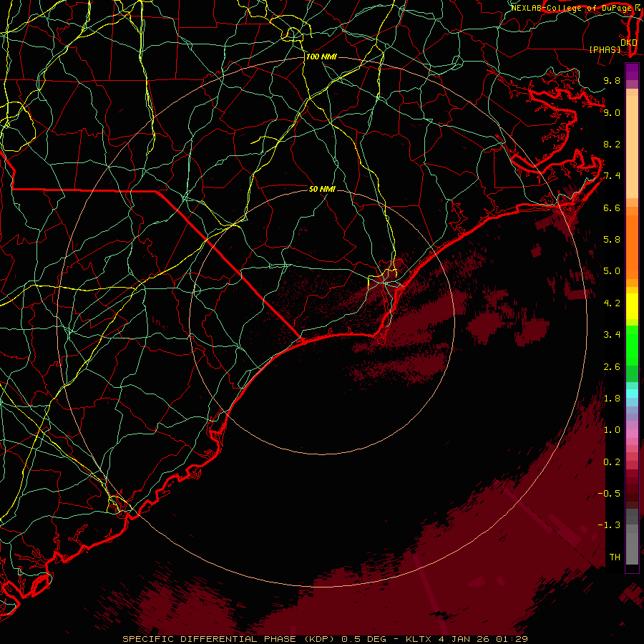Click the 1.0 value on the color scale
This screenshot has width=644, height=644.
612,430
